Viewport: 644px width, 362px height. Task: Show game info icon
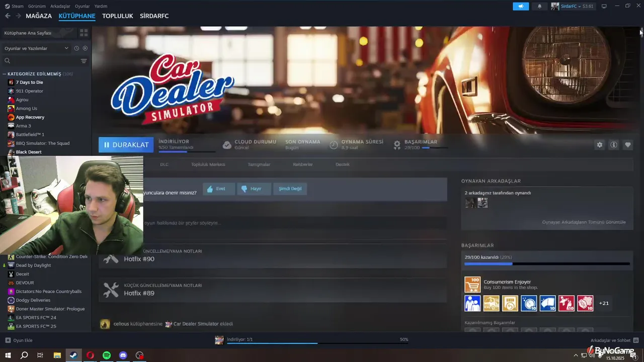[614, 145]
